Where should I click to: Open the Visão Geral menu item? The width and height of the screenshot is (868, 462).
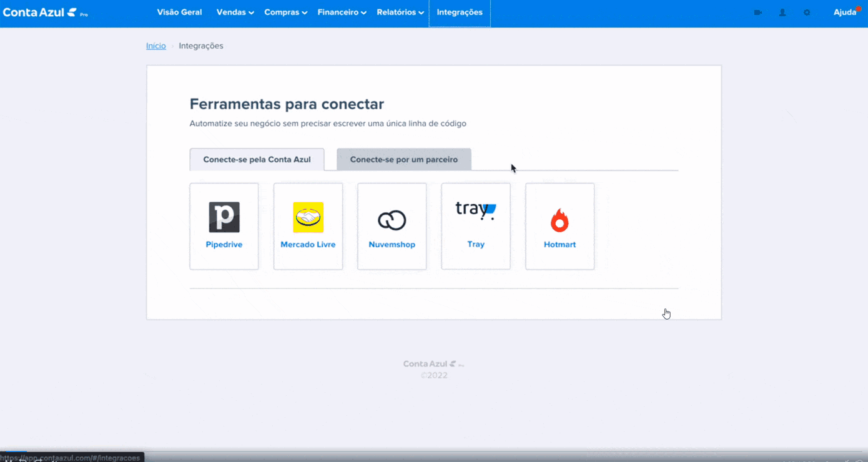(179, 12)
